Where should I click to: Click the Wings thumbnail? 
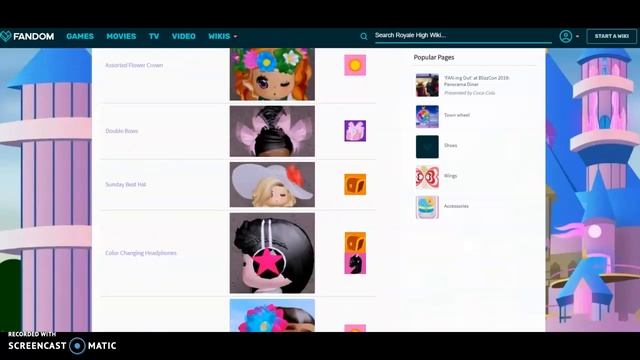[x=427, y=177]
